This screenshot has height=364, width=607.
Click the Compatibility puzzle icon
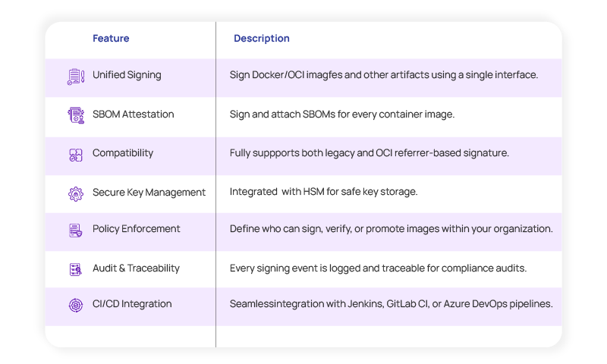(x=76, y=155)
